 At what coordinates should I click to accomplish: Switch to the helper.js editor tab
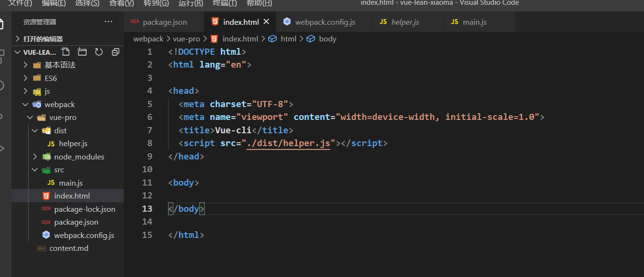click(408, 22)
